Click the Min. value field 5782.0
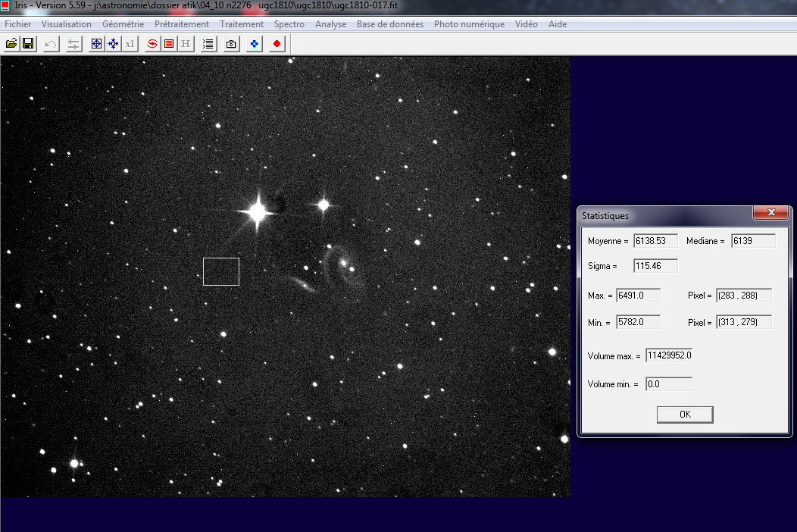This screenshot has width=797, height=532. [x=639, y=322]
